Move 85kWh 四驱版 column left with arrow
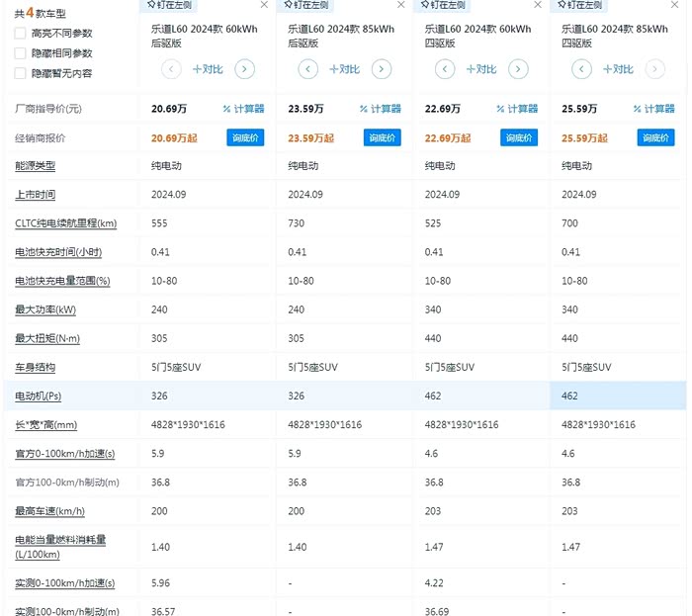The width and height of the screenshot is (692, 616). tap(581, 69)
